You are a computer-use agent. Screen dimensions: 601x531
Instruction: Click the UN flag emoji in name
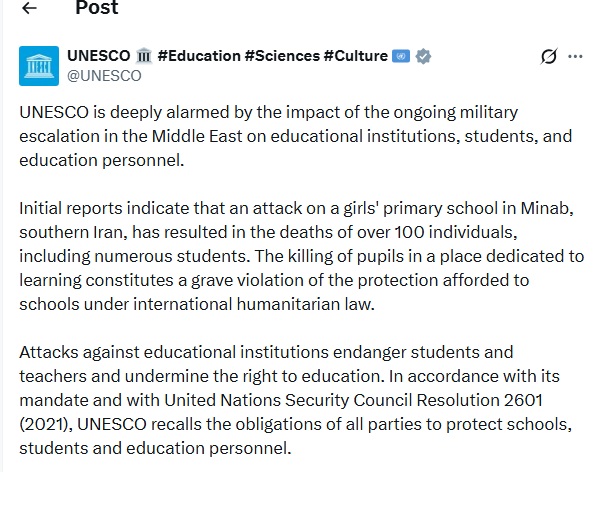pyautogui.click(x=401, y=56)
